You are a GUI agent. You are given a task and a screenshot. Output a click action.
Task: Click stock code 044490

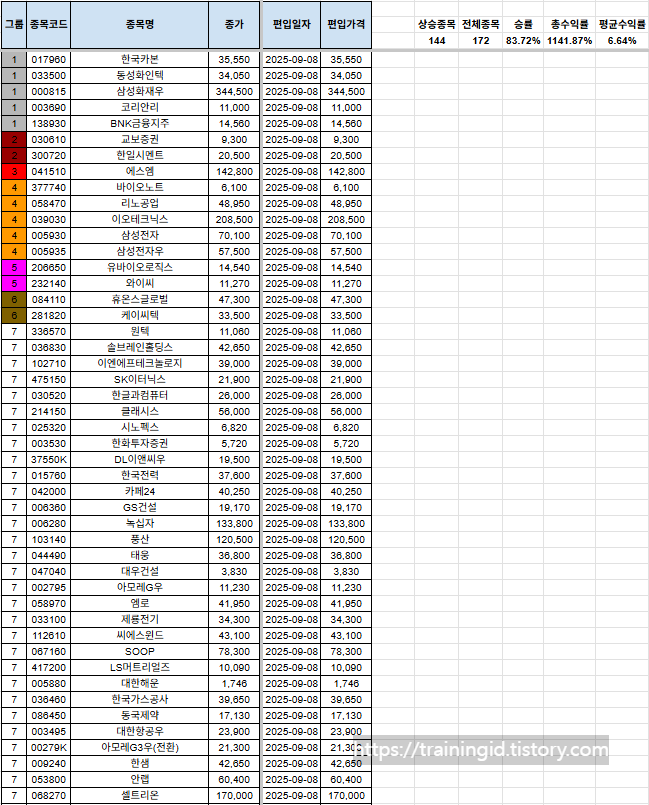(x=48, y=555)
